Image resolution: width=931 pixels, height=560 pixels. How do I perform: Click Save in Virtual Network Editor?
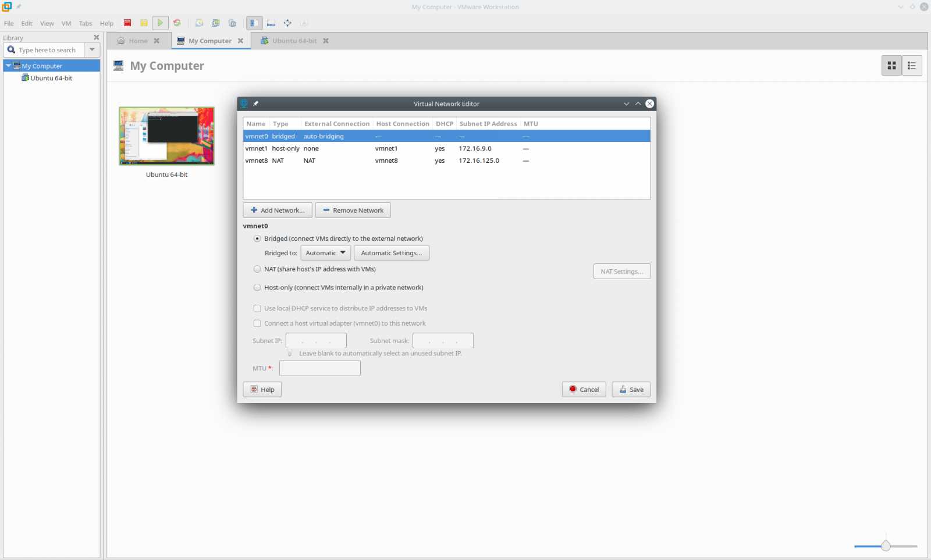tap(631, 390)
